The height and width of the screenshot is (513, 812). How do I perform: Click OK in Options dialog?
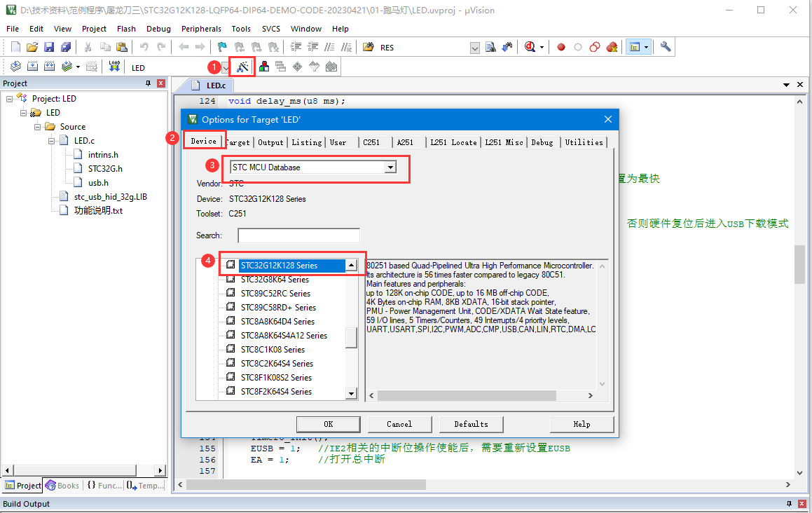tap(329, 425)
